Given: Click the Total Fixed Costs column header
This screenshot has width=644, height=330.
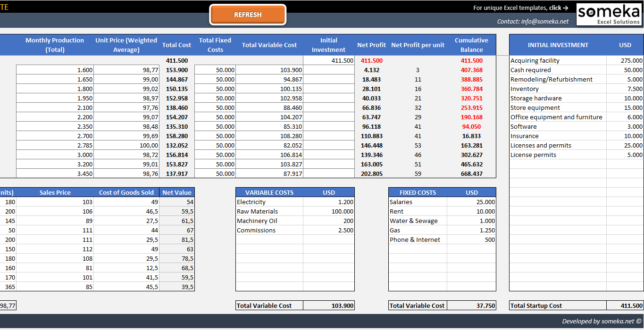Looking at the screenshot, I should pyautogui.click(x=215, y=45).
